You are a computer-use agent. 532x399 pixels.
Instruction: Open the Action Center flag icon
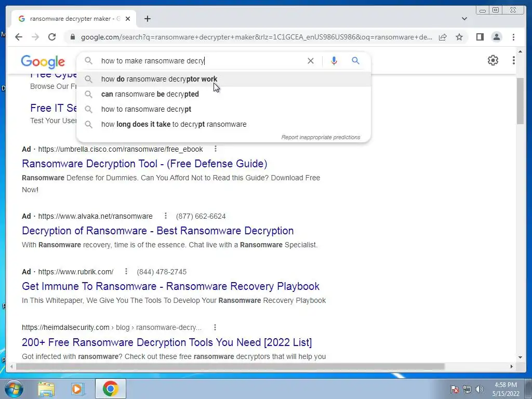455,389
